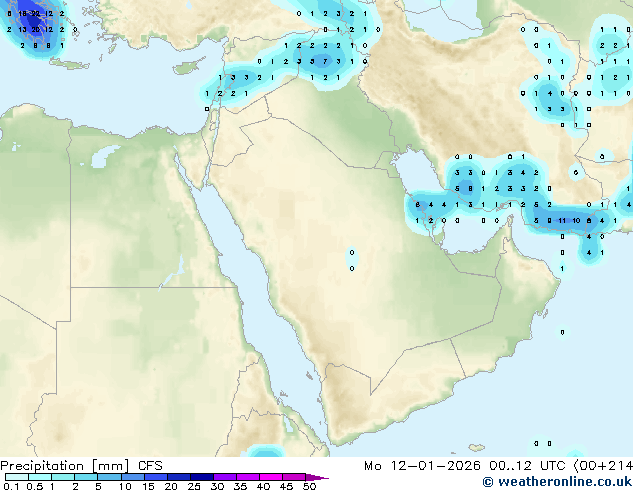Select the legend swatch between 1 and 2
The width and height of the screenshot is (634, 490).
pos(63,477)
